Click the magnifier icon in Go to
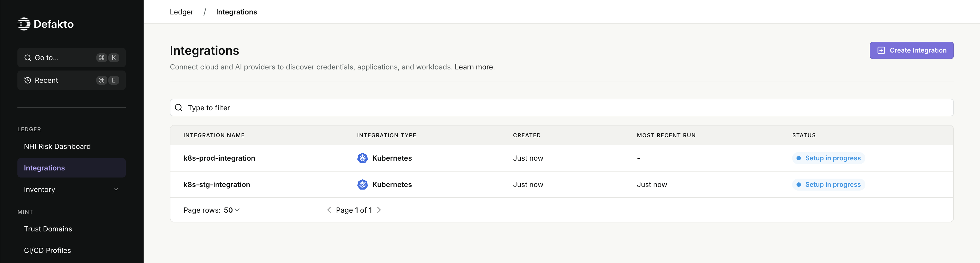This screenshot has height=263, width=980. point(28,57)
